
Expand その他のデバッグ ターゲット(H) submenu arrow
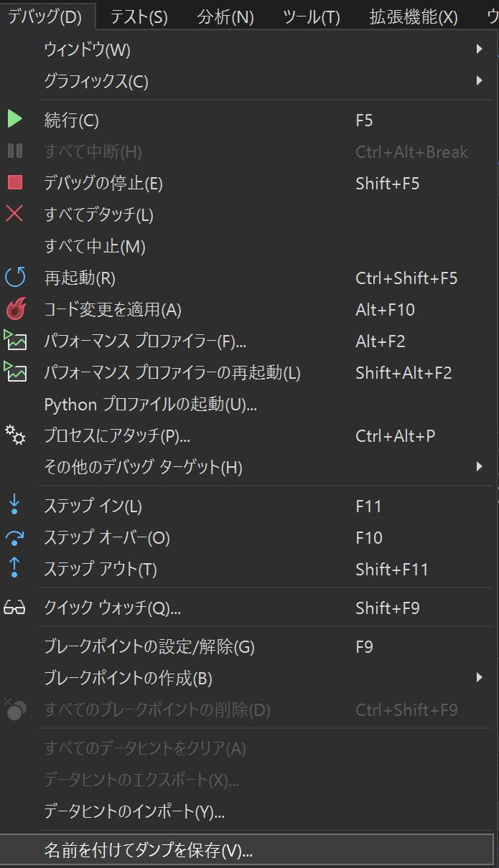pyautogui.click(x=479, y=467)
